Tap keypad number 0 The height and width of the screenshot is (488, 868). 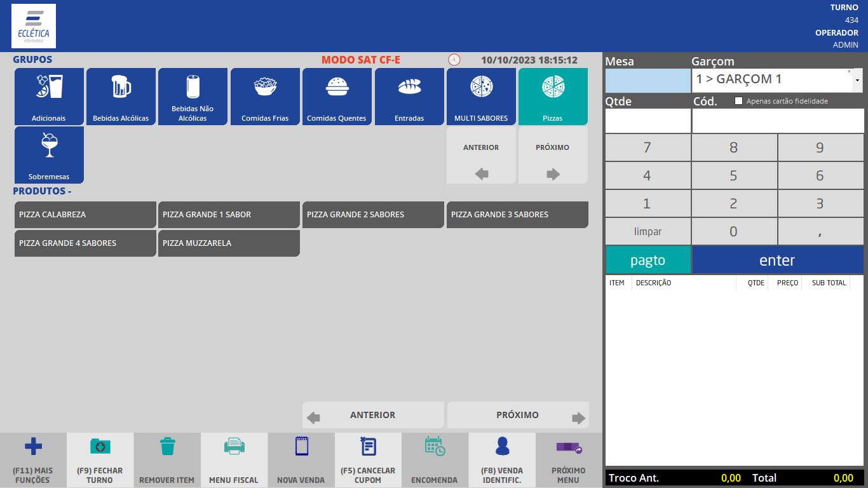pyautogui.click(x=734, y=231)
